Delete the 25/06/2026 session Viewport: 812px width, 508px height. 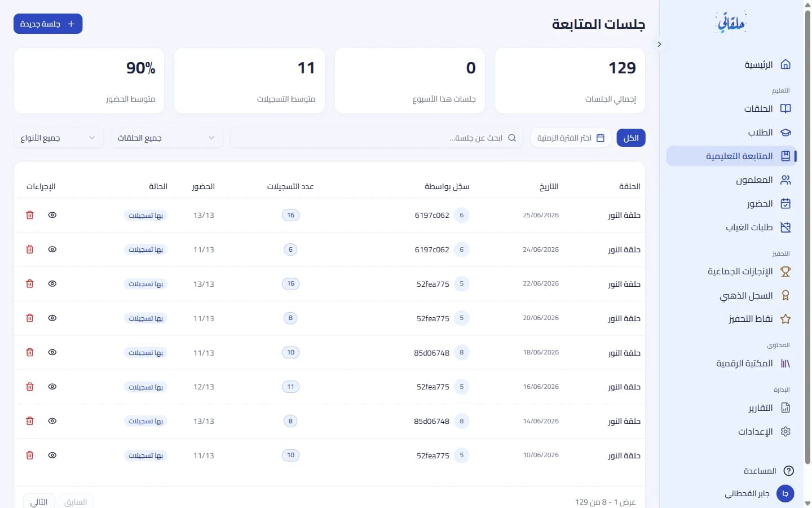tap(30, 215)
